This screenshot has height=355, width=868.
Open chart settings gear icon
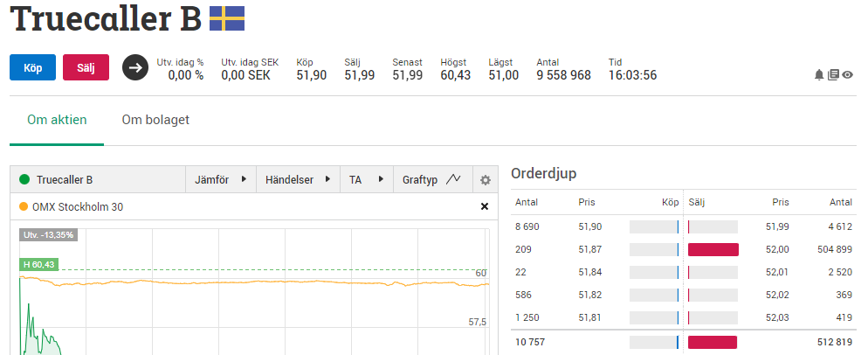486,180
